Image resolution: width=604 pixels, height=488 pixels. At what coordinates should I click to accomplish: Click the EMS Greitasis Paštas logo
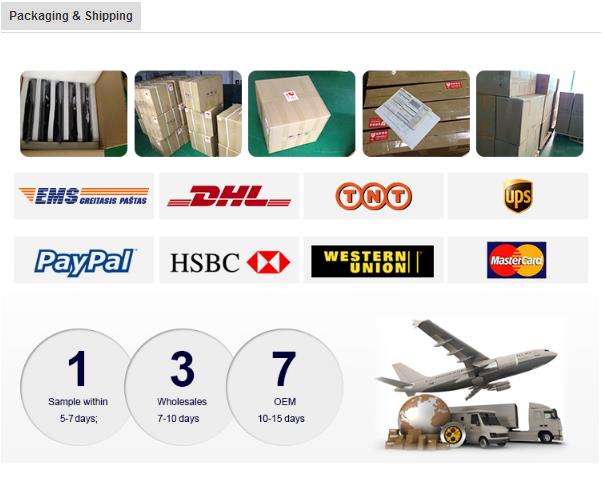point(84,196)
